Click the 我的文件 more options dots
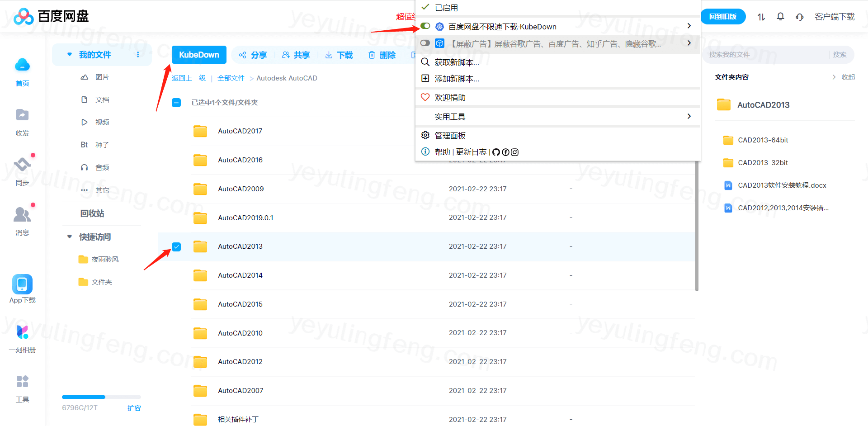The height and width of the screenshot is (426, 868). pos(138,55)
